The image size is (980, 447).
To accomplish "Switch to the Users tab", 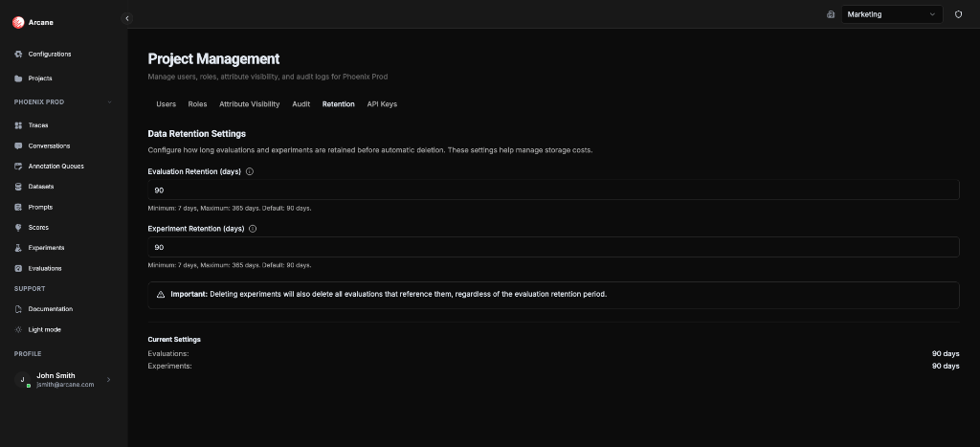I will click(166, 104).
